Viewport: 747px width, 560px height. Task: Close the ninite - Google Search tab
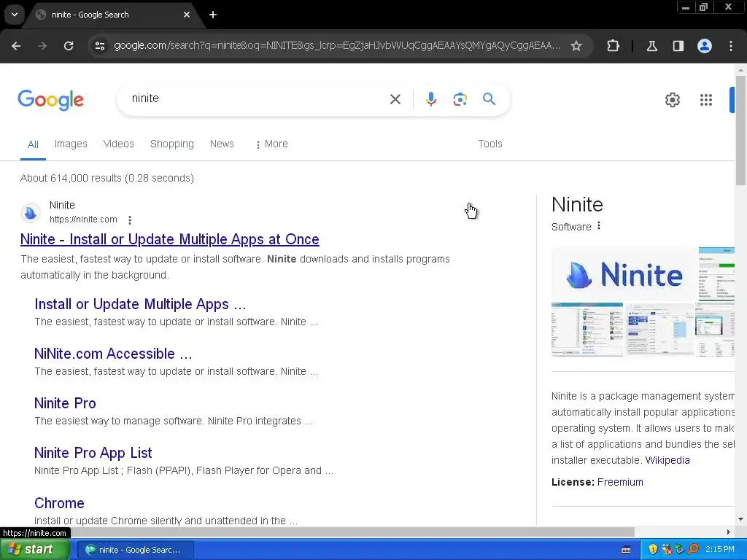pyautogui.click(x=187, y=15)
